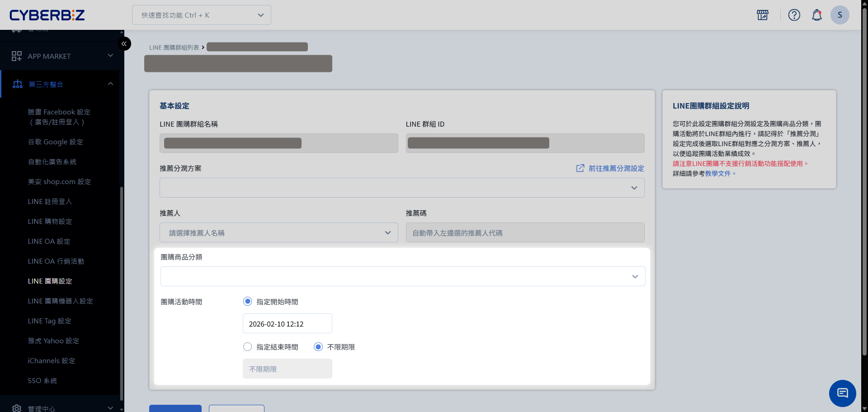
Task: Open the 推薦分潤方案 dropdown
Action: pos(401,188)
